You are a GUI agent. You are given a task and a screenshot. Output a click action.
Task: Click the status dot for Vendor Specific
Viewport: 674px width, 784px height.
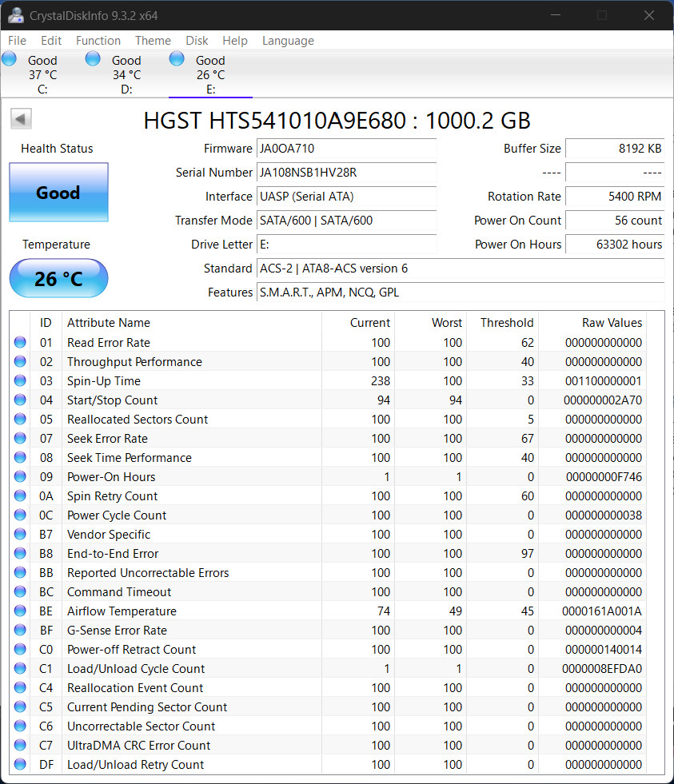click(x=20, y=534)
